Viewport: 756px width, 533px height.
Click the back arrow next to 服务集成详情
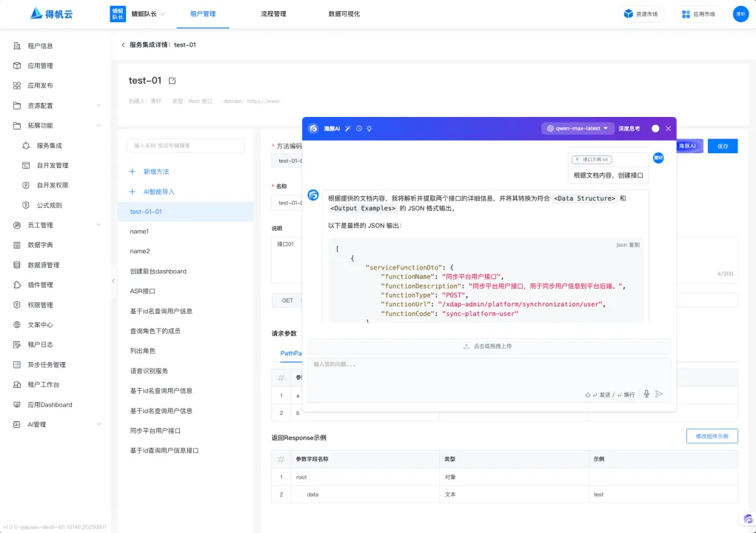[123, 45]
